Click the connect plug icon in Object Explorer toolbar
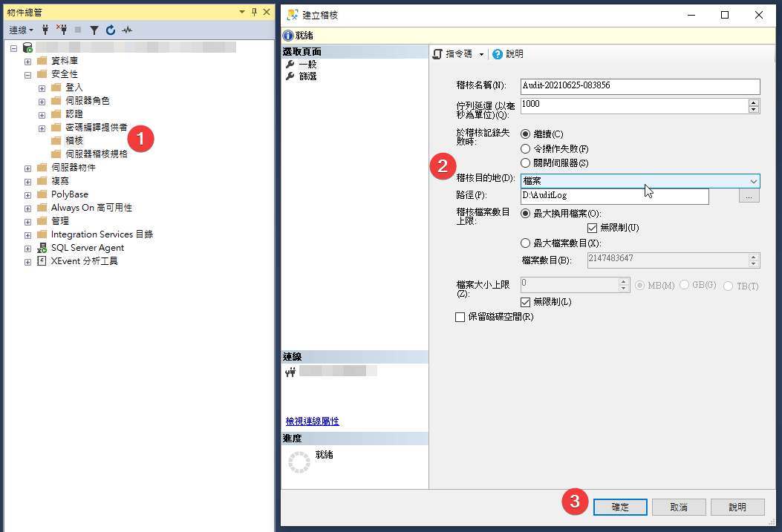Screen dimensions: 782x532 coord(45,30)
